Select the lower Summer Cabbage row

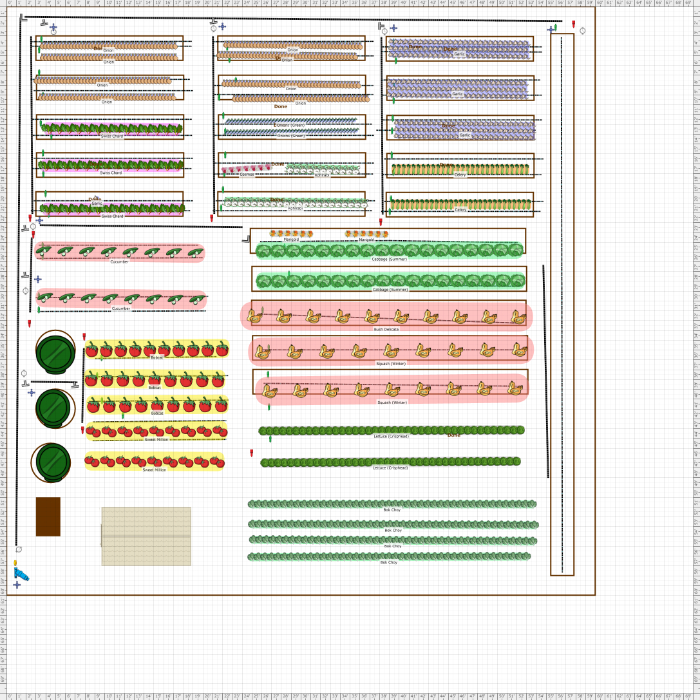[x=391, y=281]
